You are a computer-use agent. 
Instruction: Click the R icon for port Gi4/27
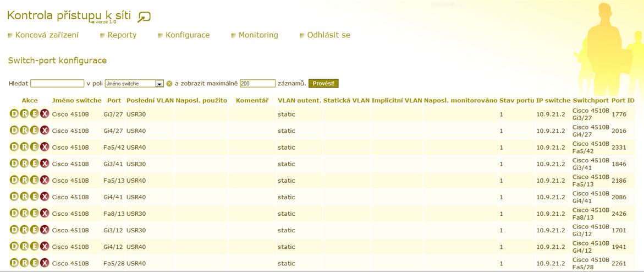24,130
